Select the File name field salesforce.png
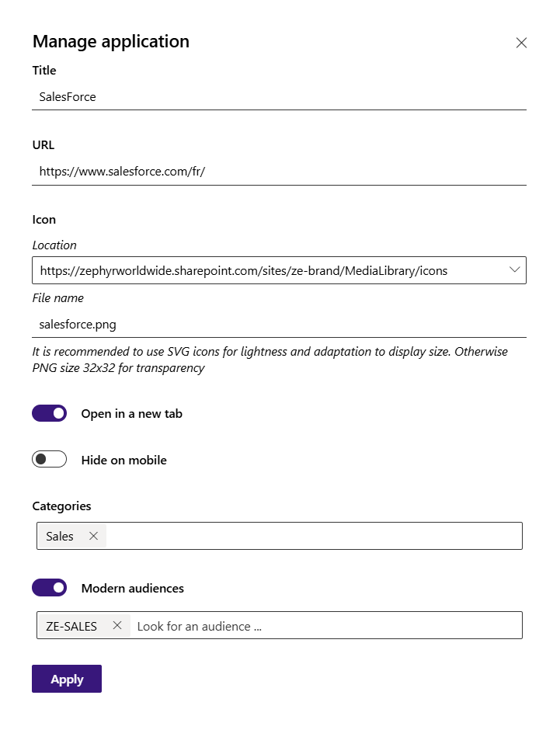Viewport: 560px width, 730px height. (279, 324)
